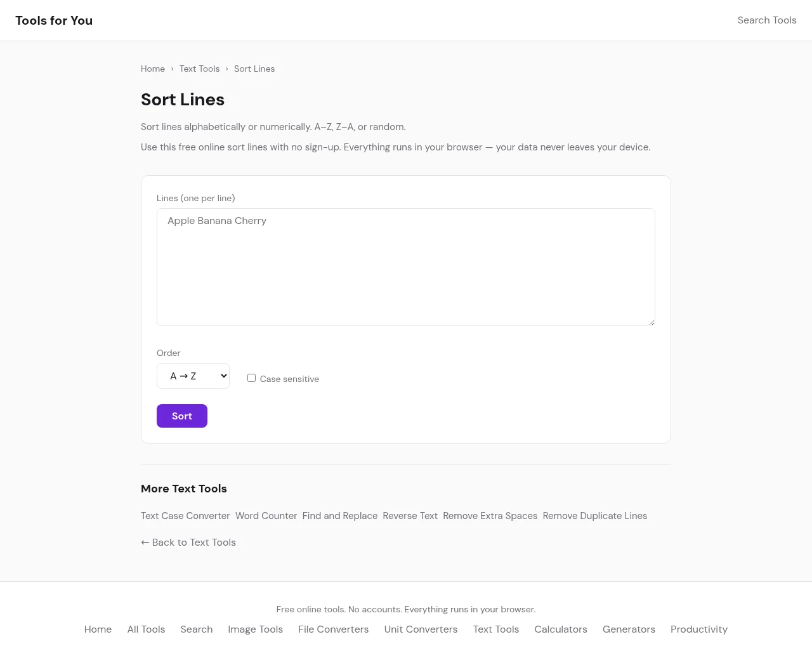This screenshot has width=812, height=658.
Task: Go to Home breadcrumb link
Action: click(x=153, y=69)
